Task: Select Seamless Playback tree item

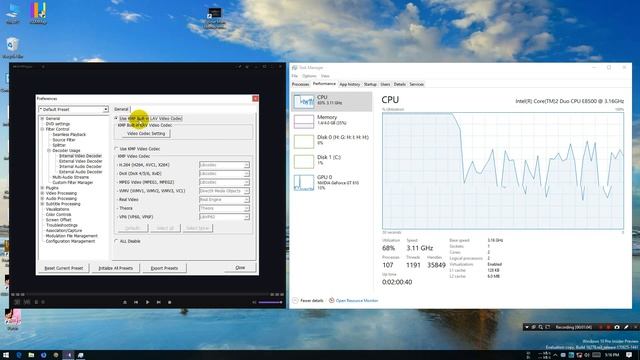Action: pos(69,134)
